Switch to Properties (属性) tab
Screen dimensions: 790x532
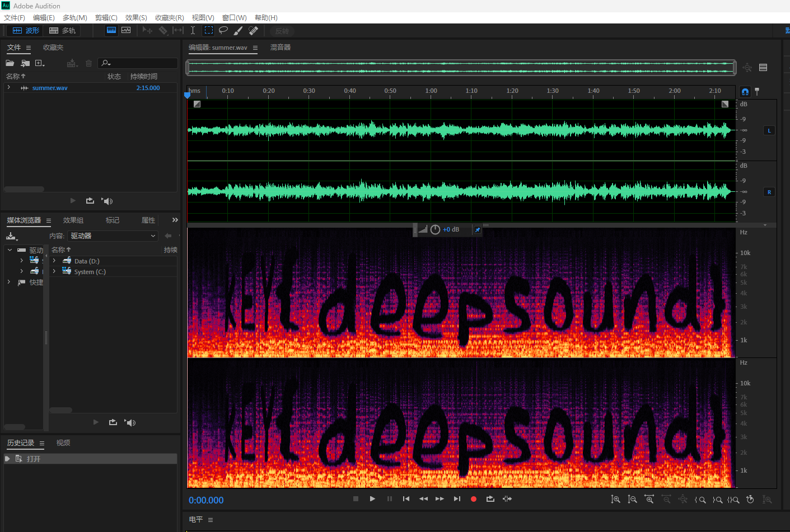coord(148,220)
